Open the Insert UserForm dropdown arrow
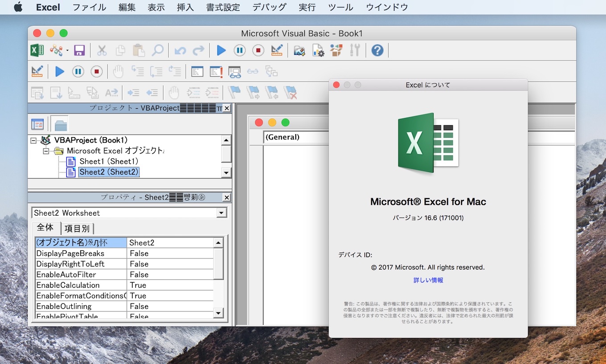The width and height of the screenshot is (606, 364). tap(67, 50)
